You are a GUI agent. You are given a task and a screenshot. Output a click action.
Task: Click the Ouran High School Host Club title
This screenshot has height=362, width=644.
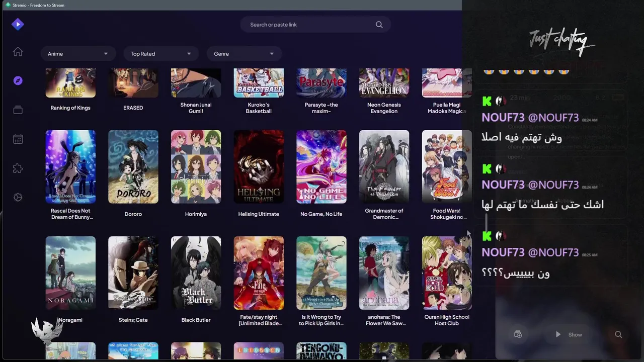(447, 320)
